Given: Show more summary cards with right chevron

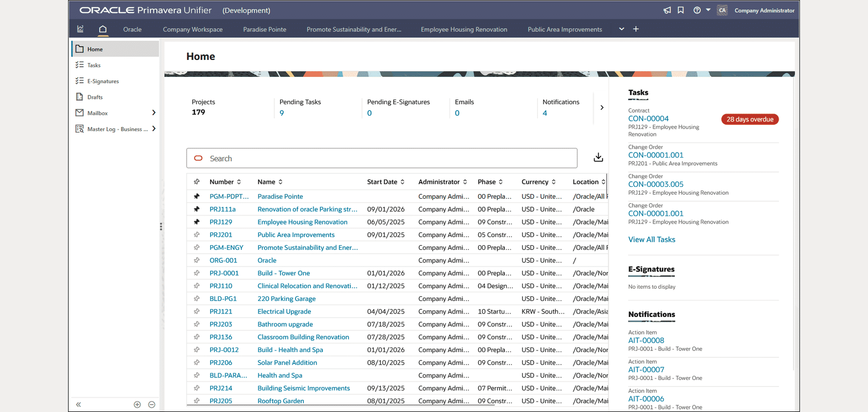Looking at the screenshot, I should [602, 107].
